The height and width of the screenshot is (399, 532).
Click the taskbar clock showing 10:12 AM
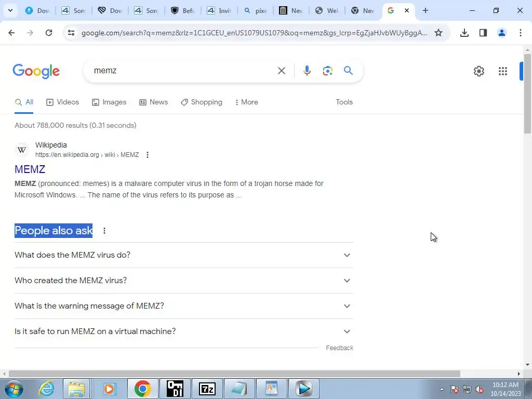tap(506, 389)
